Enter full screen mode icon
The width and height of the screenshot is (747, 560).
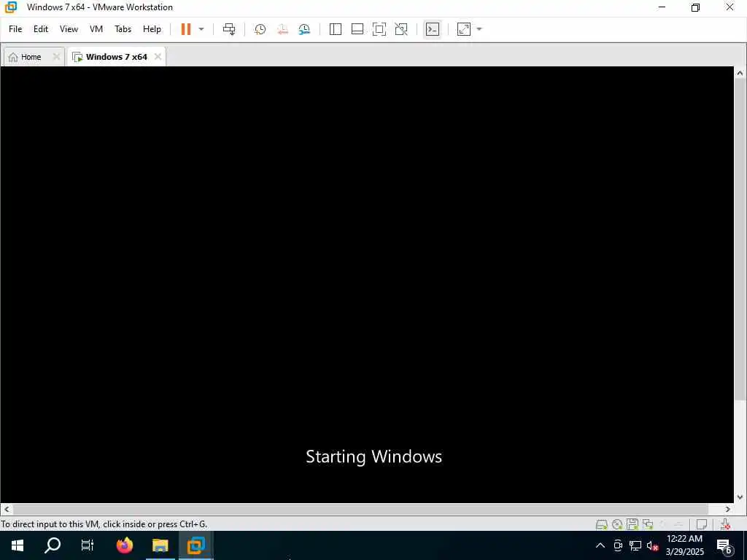pyautogui.click(x=379, y=29)
